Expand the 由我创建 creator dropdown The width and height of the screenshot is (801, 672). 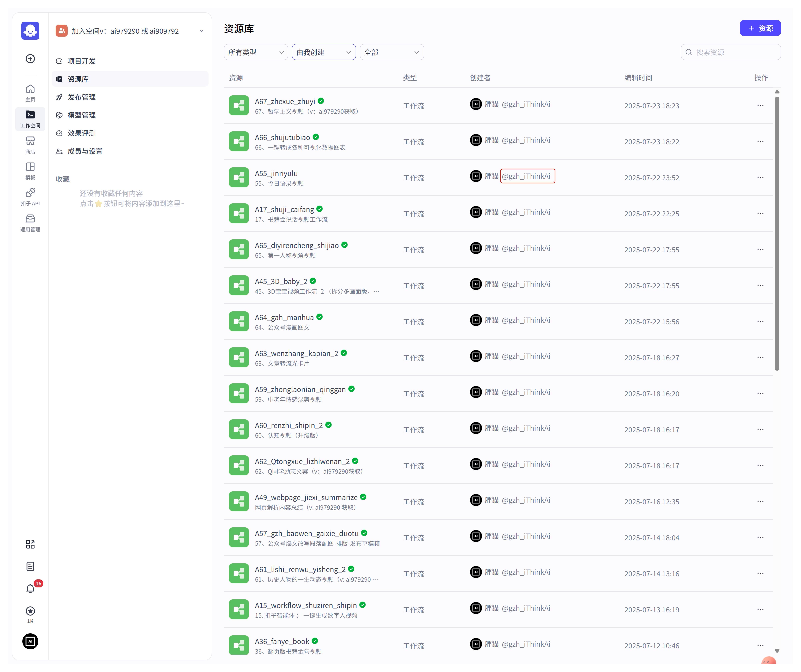(x=323, y=52)
